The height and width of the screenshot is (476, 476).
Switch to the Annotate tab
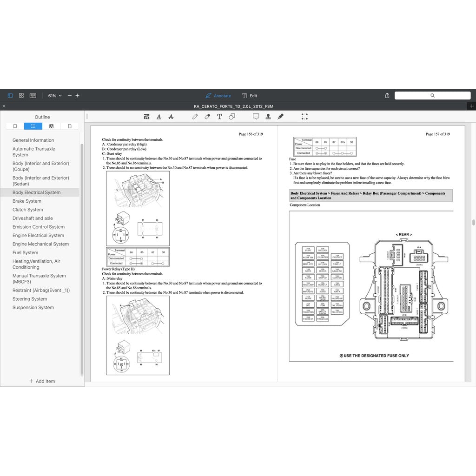pyautogui.click(x=218, y=95)
